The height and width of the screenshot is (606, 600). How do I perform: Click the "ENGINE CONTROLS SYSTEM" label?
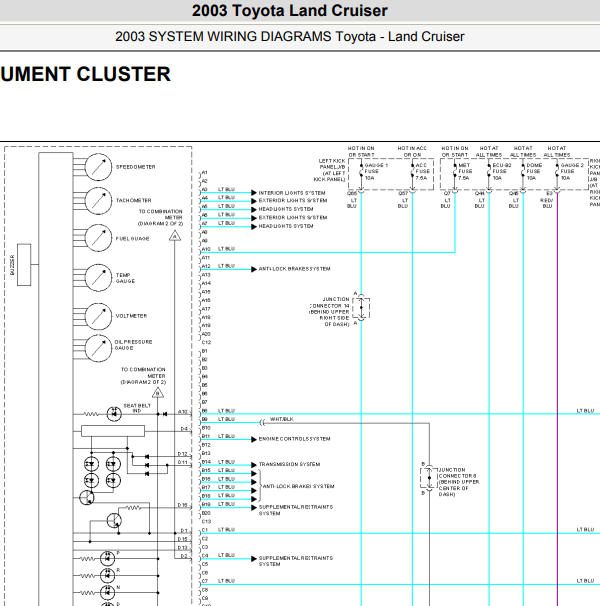click(x=294, y=439)
